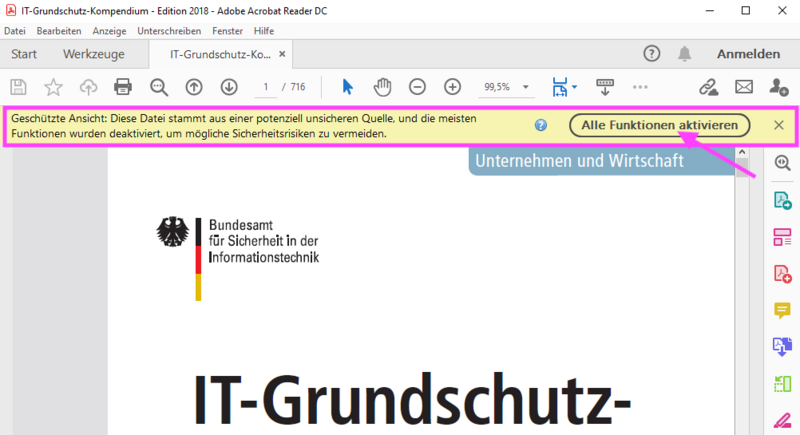Zoom in with plus icon

453,87
